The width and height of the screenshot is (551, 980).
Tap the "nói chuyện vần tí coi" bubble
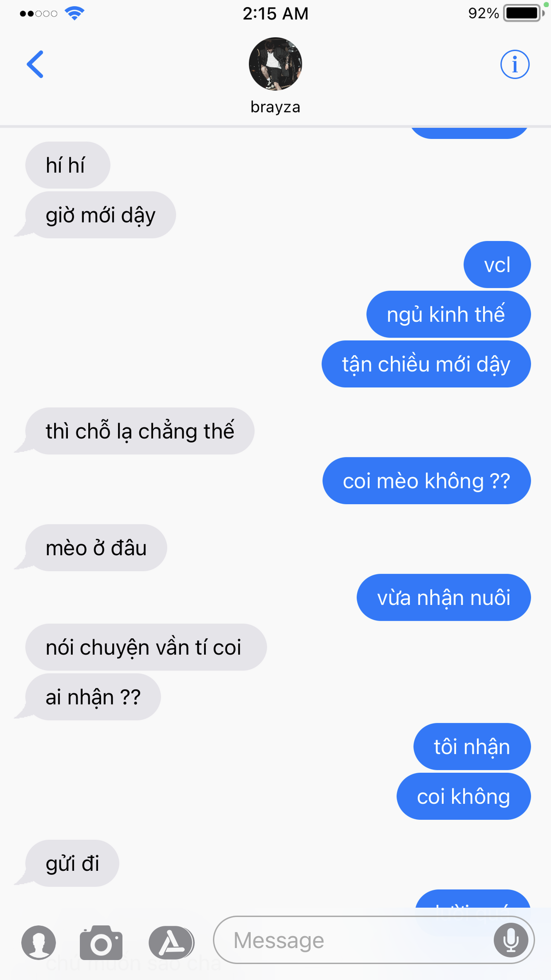click(x=146, y=647)
